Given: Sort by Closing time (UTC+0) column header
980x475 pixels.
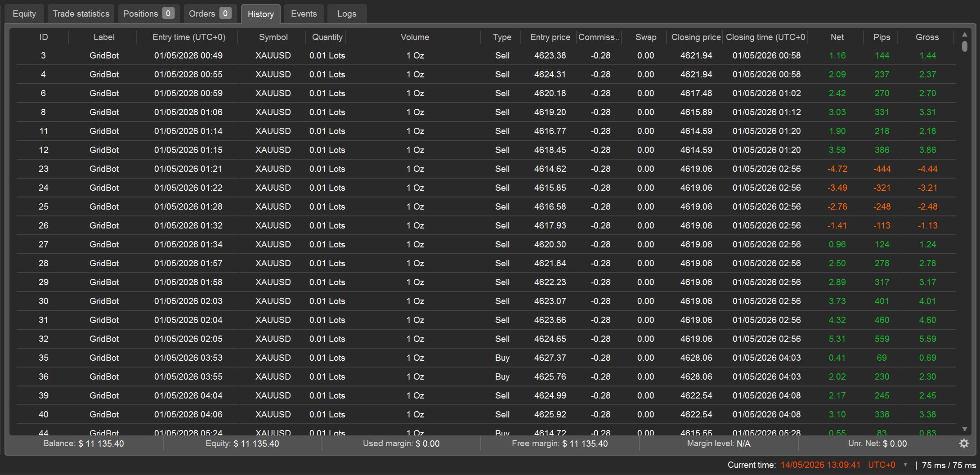Looking at the screenshot, I should [765, 37].
